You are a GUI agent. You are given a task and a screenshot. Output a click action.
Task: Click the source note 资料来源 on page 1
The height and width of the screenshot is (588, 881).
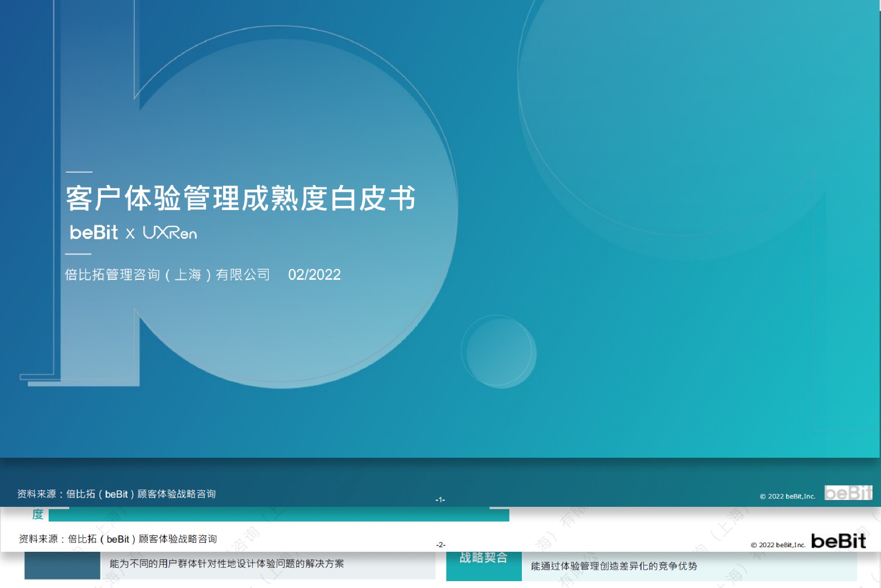pyautogui.click(x=116, y=494)
